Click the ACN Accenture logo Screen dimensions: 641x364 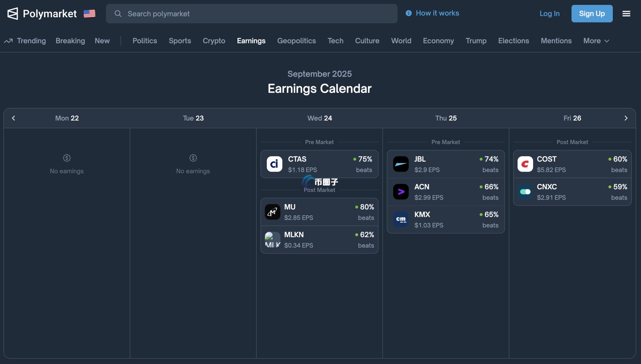(401, 192)
